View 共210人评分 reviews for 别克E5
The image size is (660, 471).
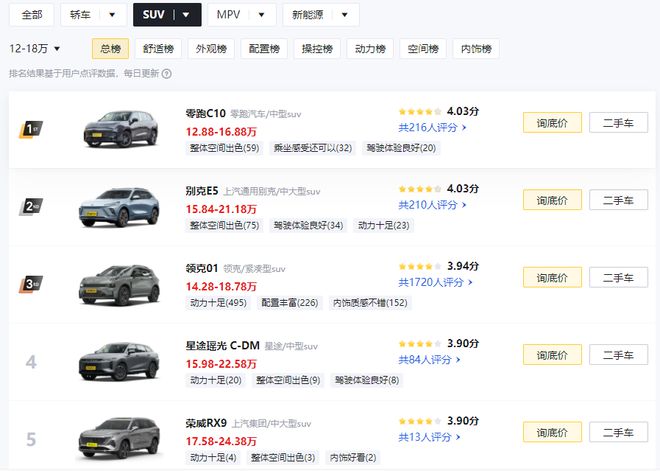(x=432, y=205)
